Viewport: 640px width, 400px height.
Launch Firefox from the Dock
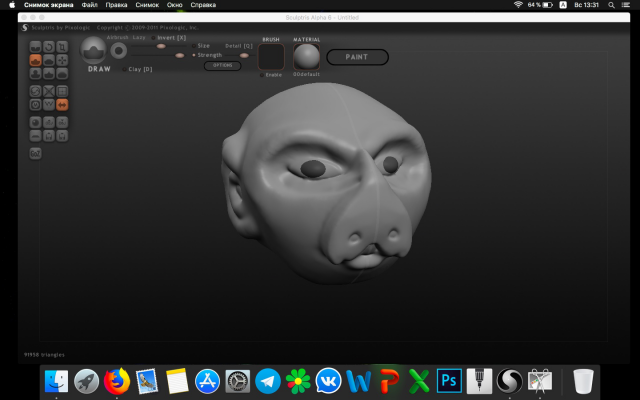tap(117, 381)
